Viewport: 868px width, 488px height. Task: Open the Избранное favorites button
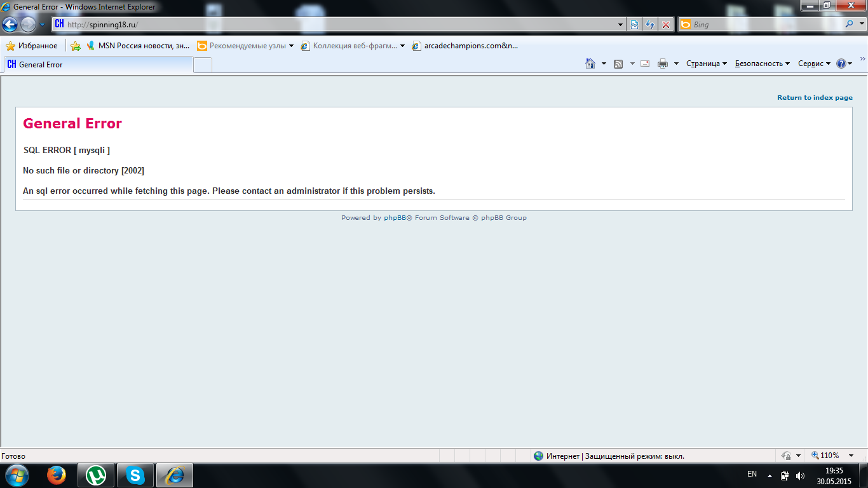coord(32,46)
